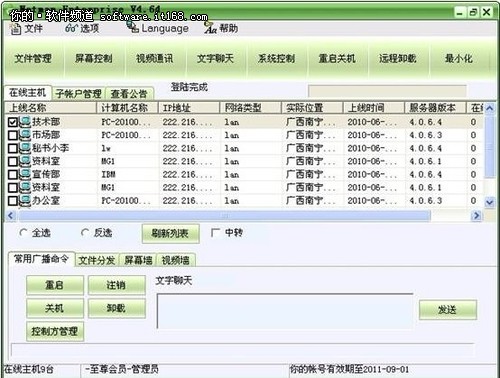Click the 屏幕控制 toolbar button

(94, 59)
